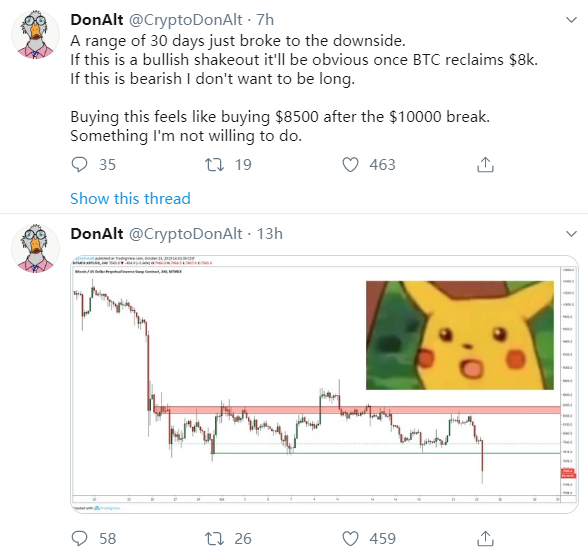Like the chart tweet with 459 likes
Viewport: 588px width, 559px height.
click(350, 538)
